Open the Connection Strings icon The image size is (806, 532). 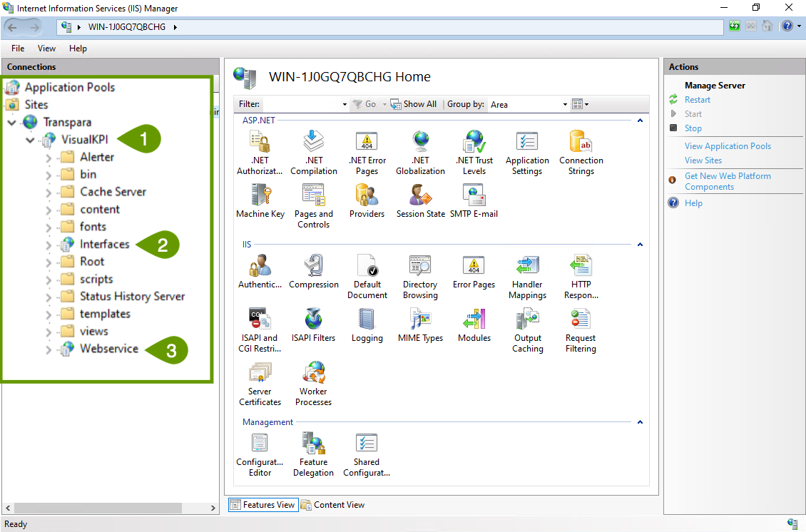pos(581,143)
